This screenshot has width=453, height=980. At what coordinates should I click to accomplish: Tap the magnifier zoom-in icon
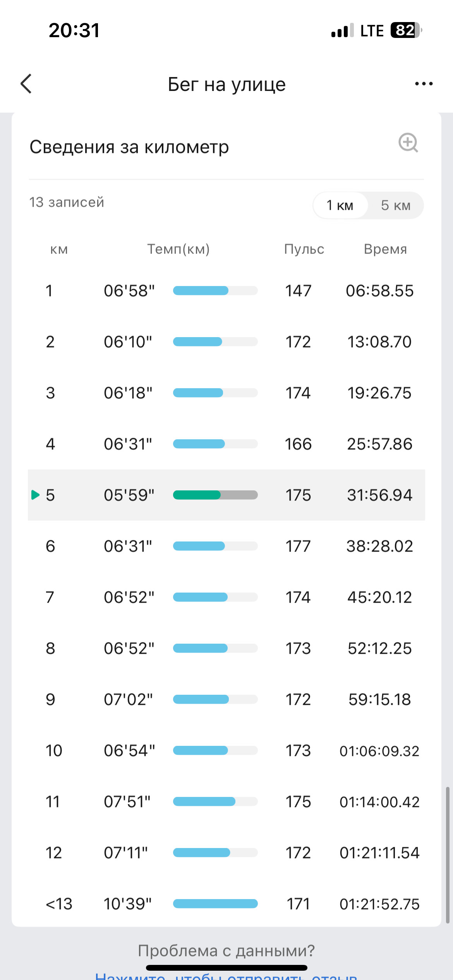tap(408, 143)
